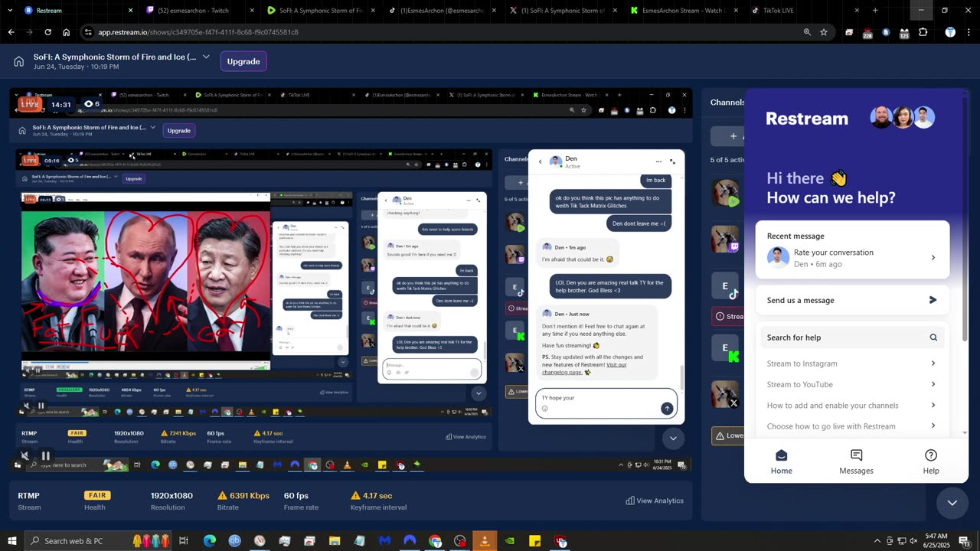Open File Explorer from the taskbar
The height and width of the screenshot is (551, 980).
pyautogui.click(x=335, y=541)
